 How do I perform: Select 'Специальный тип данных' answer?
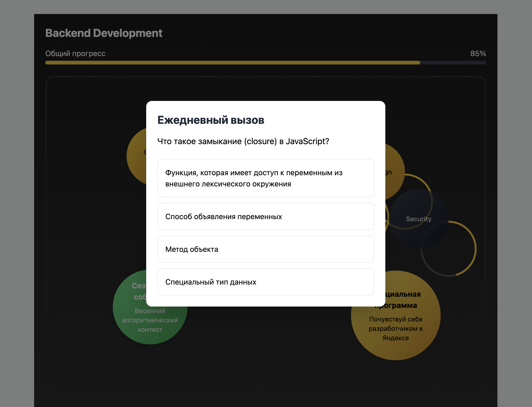[x=265, y=282]
